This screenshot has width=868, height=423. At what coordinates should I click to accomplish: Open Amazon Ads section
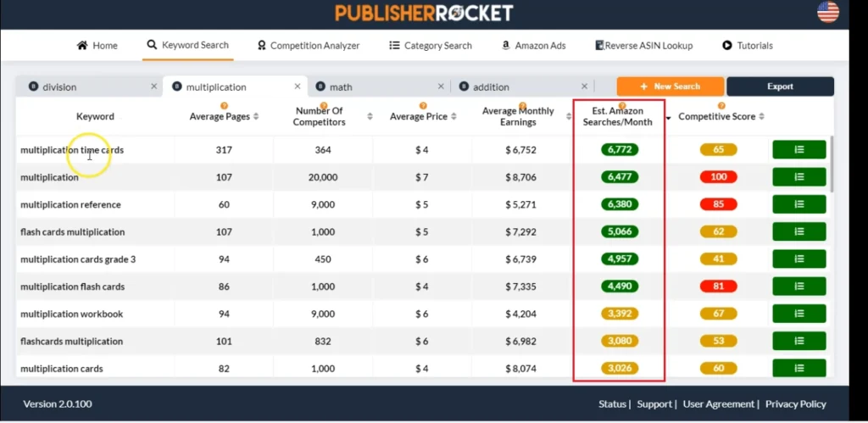tap(534, 46)
